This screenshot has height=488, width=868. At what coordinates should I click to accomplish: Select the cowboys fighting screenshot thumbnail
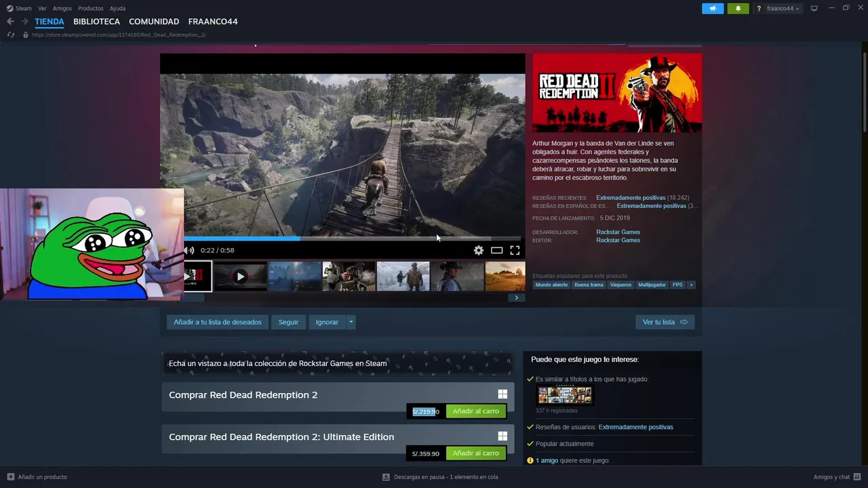click(349, 277)
